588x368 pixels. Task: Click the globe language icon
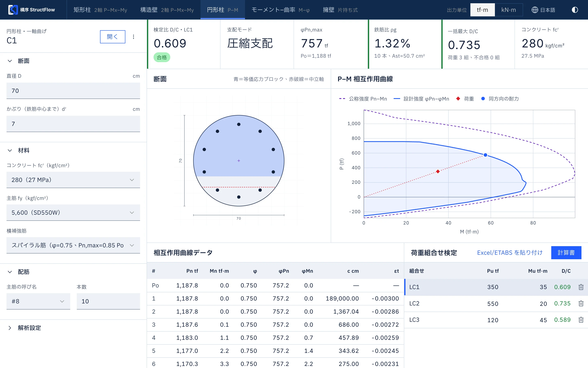point(535,10)
